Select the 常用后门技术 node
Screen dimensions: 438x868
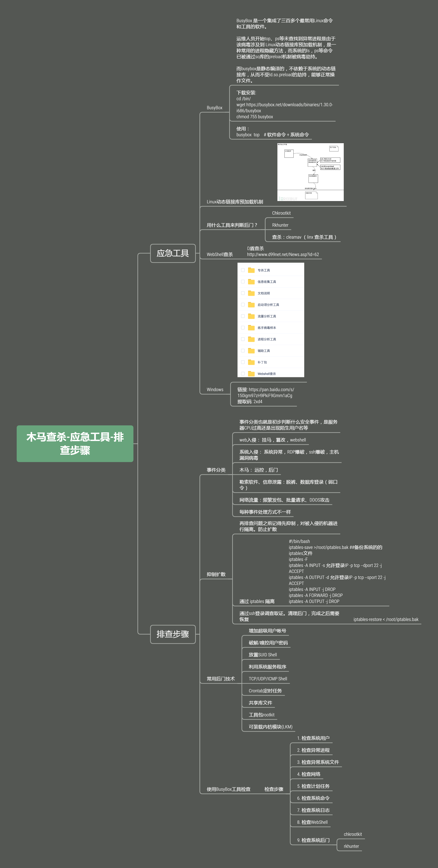(x=221, y=679)
